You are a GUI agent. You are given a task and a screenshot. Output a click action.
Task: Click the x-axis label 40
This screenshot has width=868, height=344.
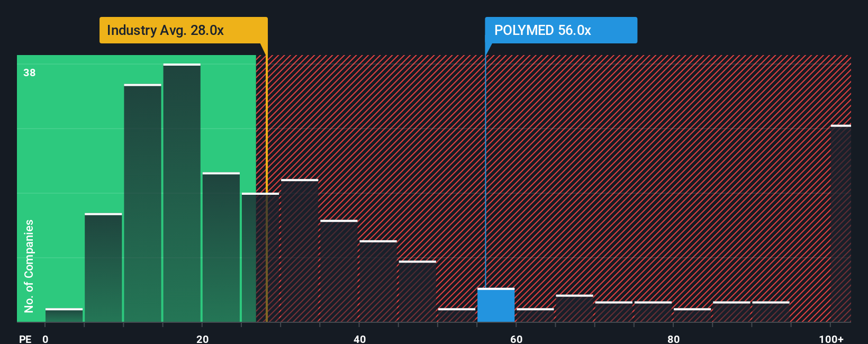pos(360,339)
